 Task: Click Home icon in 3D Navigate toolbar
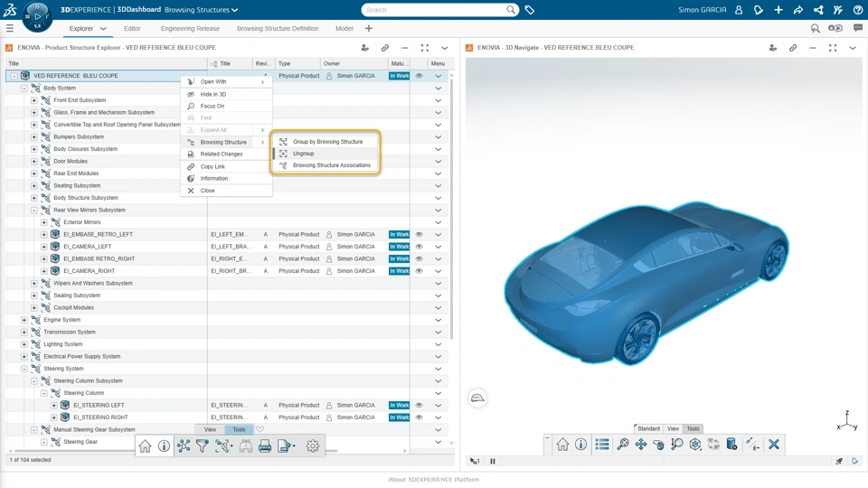562,445
